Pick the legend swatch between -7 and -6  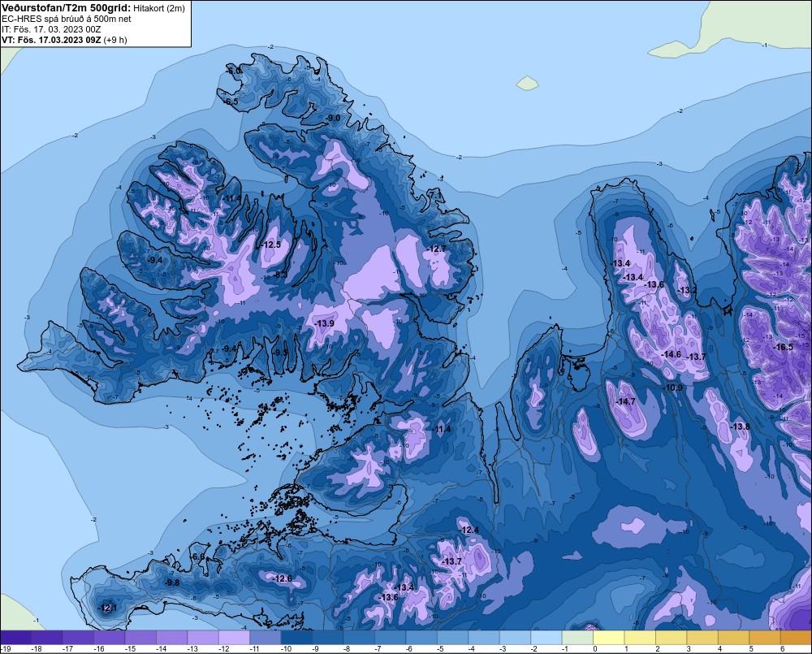(391, 638)
